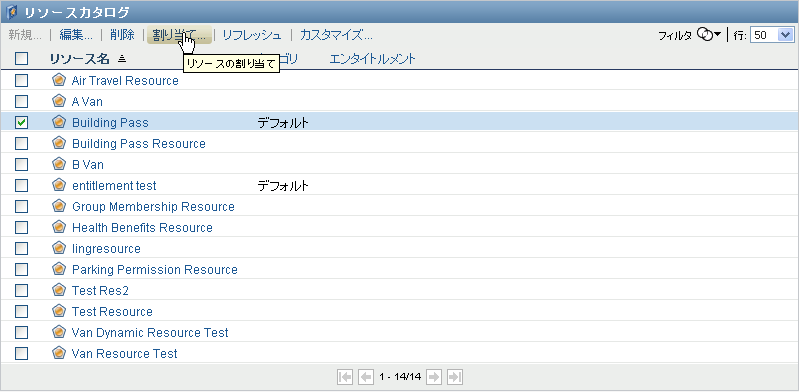Open the Building Pass Resource link
Screen dimensions: 799x392
pyautogui.click(x=139, y=143)
